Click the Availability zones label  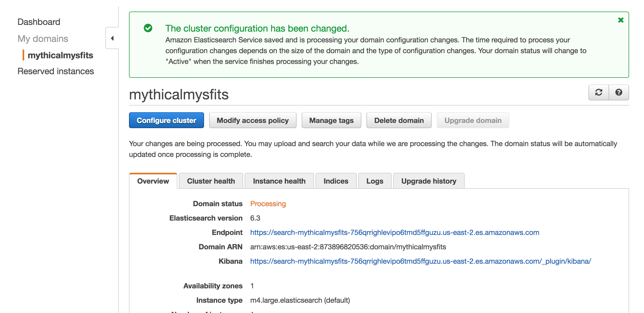coord(213,286)
